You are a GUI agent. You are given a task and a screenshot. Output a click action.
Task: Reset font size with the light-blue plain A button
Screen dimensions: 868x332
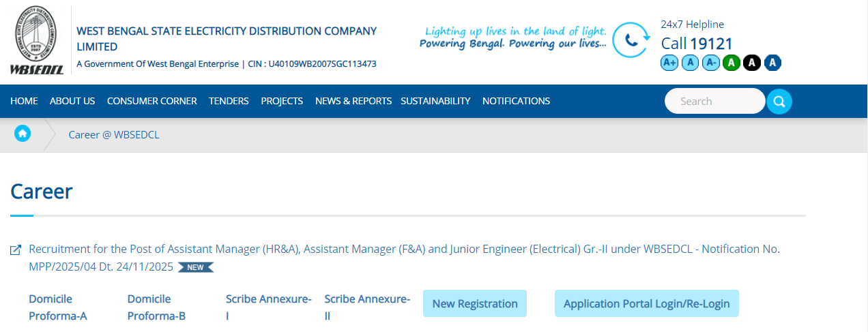click(691, 63)
